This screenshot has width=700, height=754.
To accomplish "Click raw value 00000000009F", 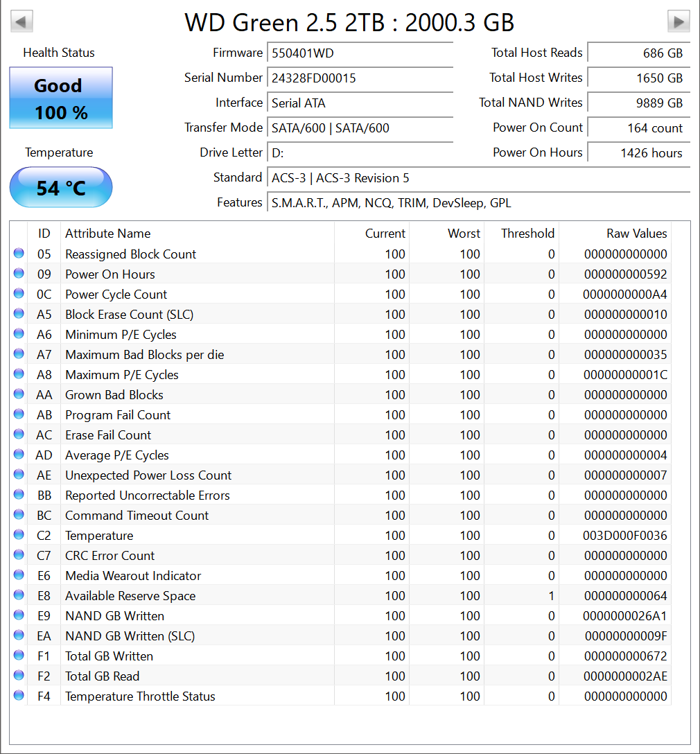I will point(626,636).
